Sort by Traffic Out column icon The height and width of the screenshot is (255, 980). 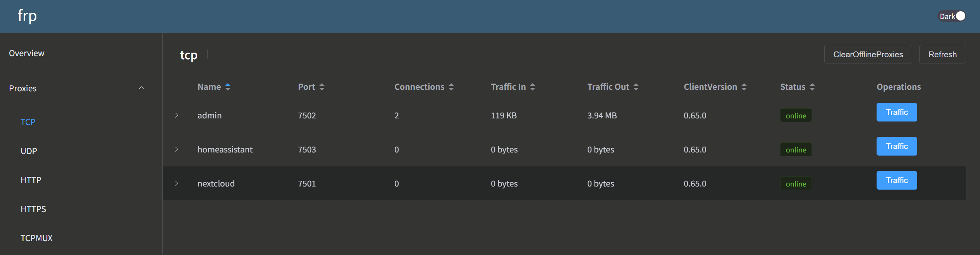point(636,87)
